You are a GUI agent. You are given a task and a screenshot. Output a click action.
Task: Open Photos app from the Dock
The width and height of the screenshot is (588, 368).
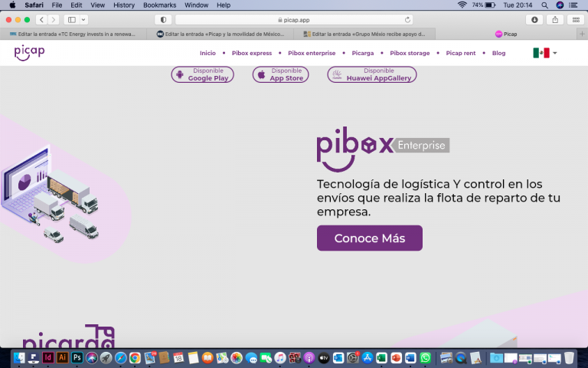tap(237, 358)
